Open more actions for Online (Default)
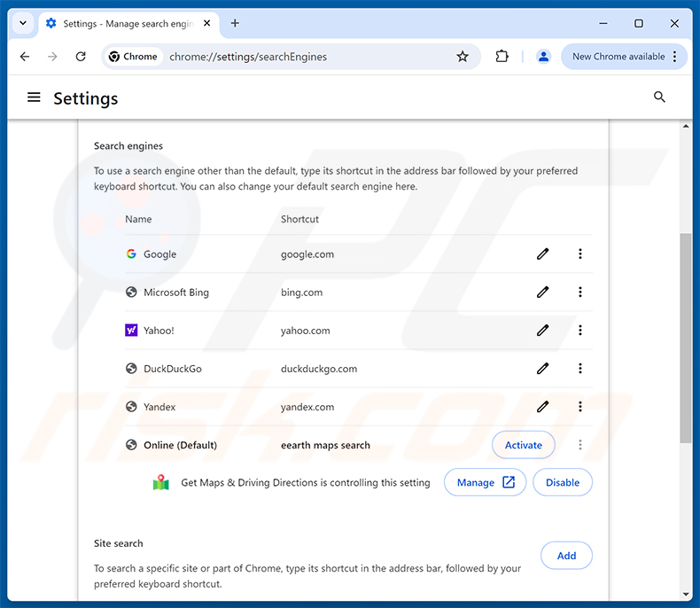The height and width of the screenshot is (608, 700). pos(579,445)
